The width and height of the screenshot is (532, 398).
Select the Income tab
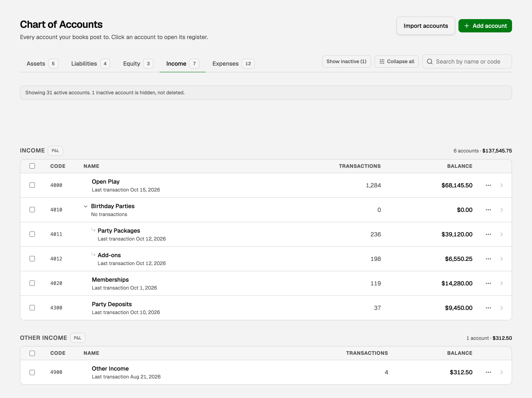pyautogui.click(x=182, y=64)
